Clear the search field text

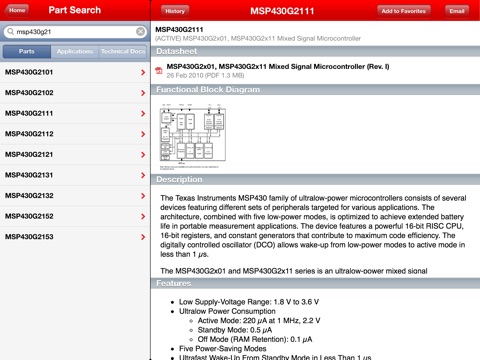[140, 32]
